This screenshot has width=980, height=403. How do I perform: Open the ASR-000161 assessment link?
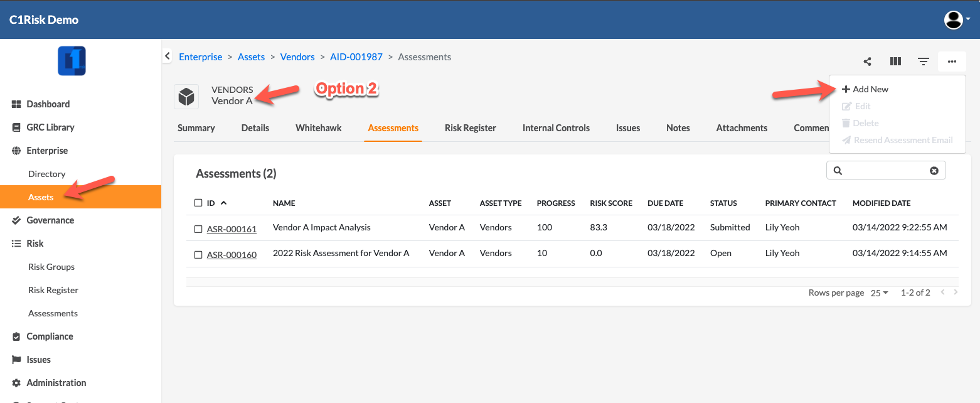[x=232, y=229]
